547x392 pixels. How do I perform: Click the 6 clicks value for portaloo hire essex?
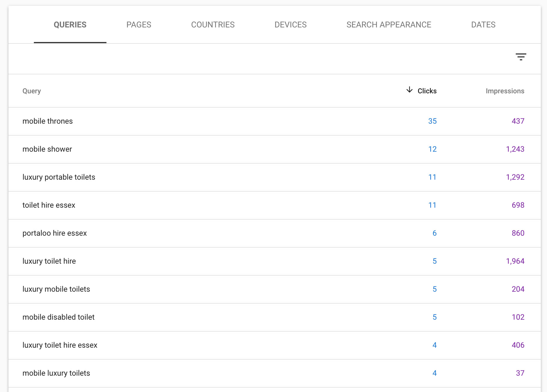click(434, 233)
